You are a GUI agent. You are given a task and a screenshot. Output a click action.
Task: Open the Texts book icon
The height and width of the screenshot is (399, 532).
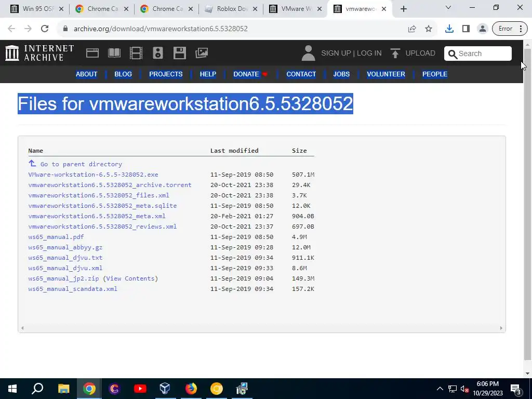click(x=114, y=54)
